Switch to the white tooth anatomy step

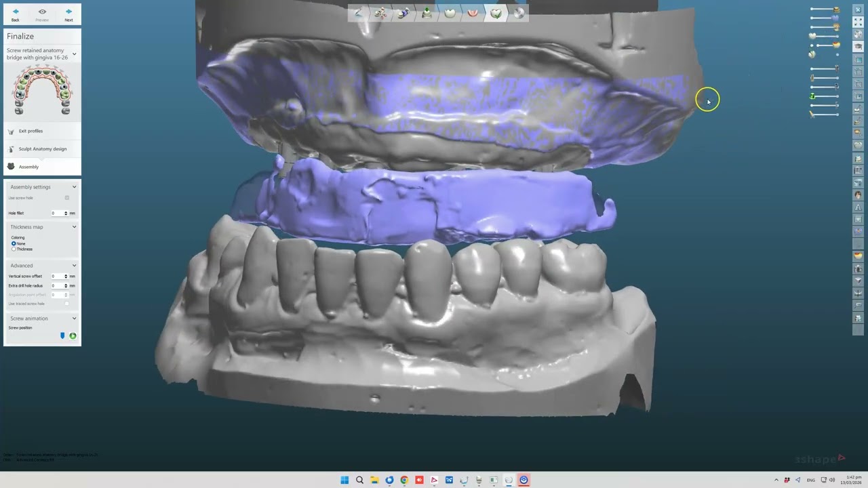(x=450, y=13)
